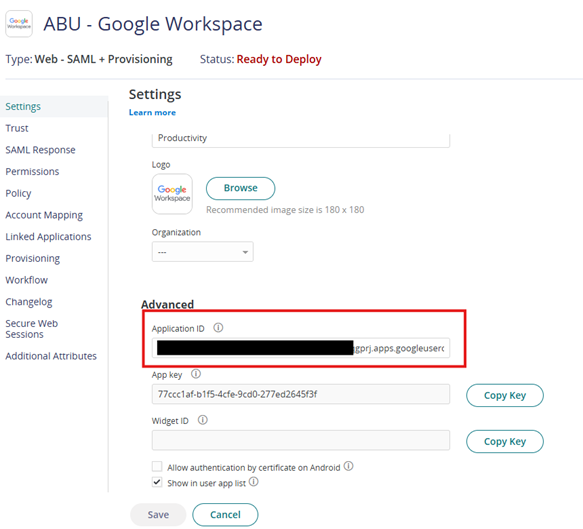Go to Account Mapping
This screenshot has width=583, height=529.
click(x=44, y=215)
